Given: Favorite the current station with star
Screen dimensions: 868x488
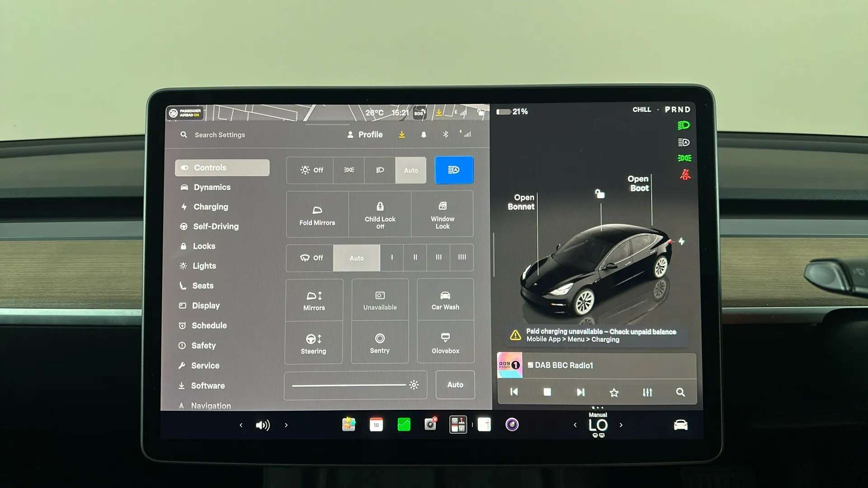Looking at the screenshot, I should (x=614, y=393).
